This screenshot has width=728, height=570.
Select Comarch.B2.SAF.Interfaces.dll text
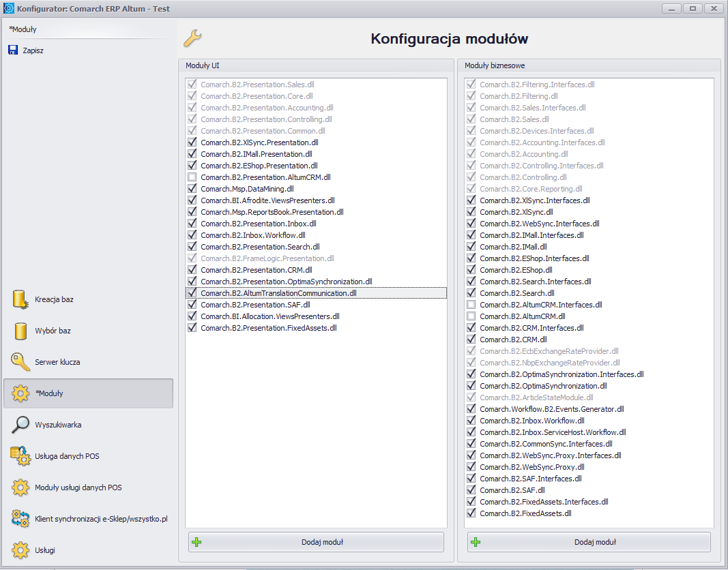click(x=531, y=478)
